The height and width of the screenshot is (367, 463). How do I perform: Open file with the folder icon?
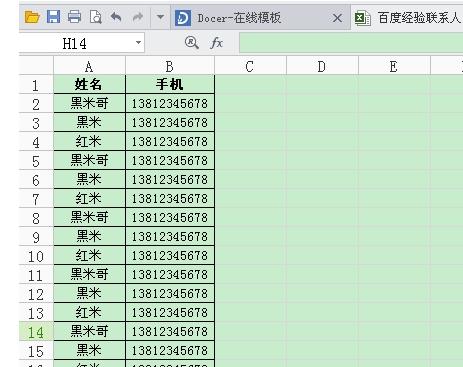[32, 17]
